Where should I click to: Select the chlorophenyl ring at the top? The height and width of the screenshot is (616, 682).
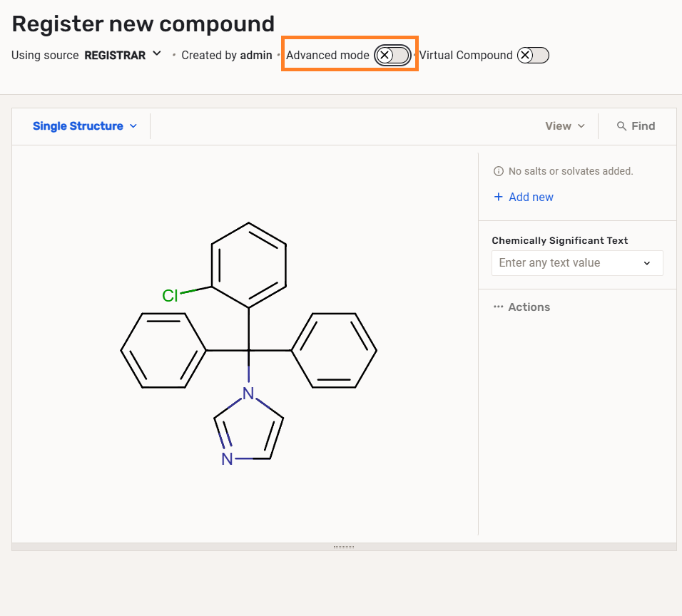pyautogui.click(x=248, y=265)
